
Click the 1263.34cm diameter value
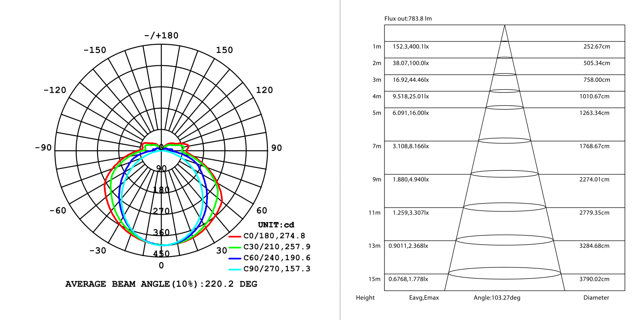(594, 113)
